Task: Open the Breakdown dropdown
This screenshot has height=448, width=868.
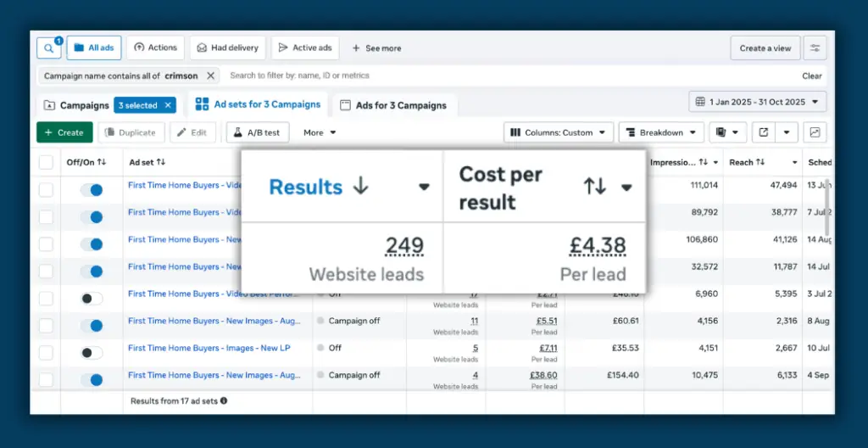Action: (661, 132)
